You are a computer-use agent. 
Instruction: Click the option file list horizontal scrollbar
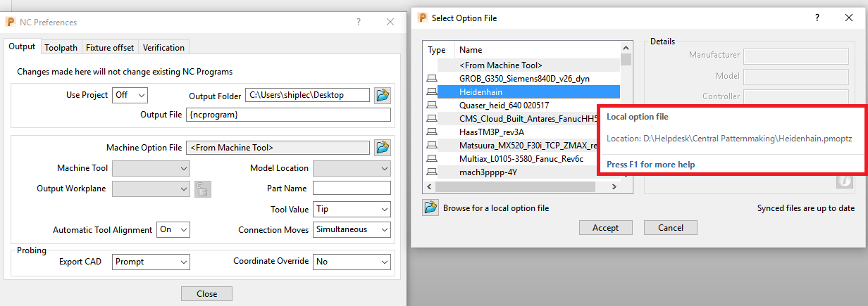(x=521, y=187)
